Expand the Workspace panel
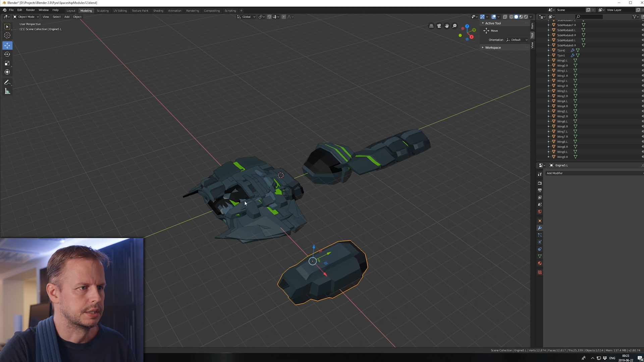Screen dimensions: 644x362 point(493,48)
